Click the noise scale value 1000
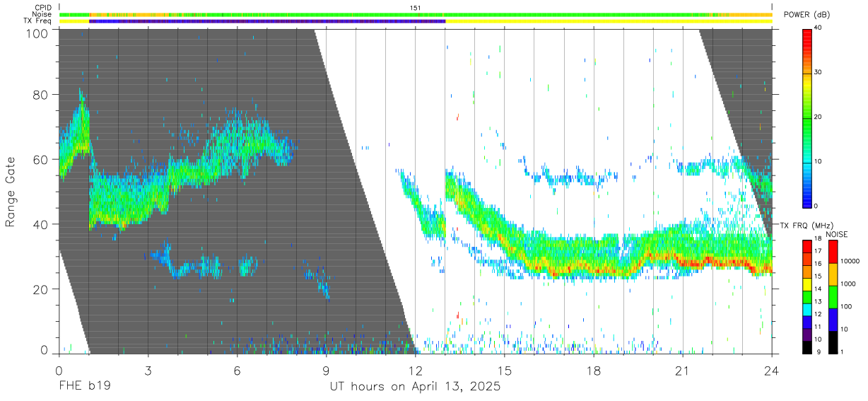This screenshot has height=401, width=868. [x=848, y=284]
